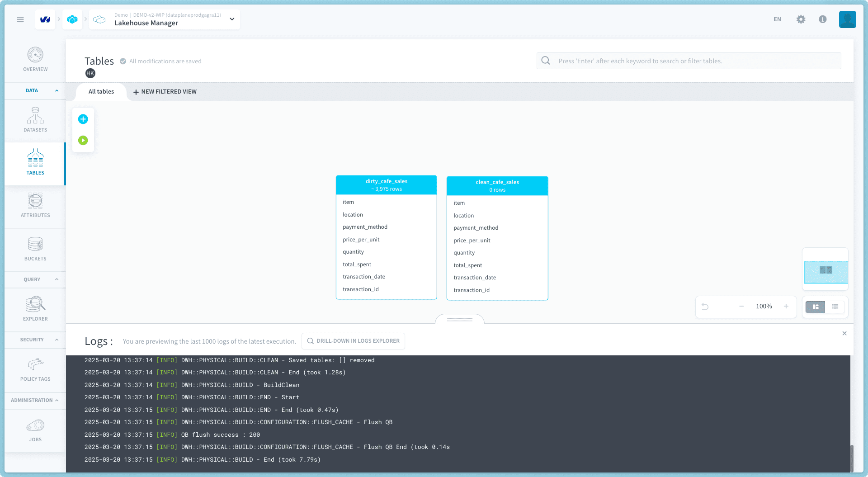Open the hamburger menu
Viewport: 868px width, 477px height.
click(x=20, y=19)
